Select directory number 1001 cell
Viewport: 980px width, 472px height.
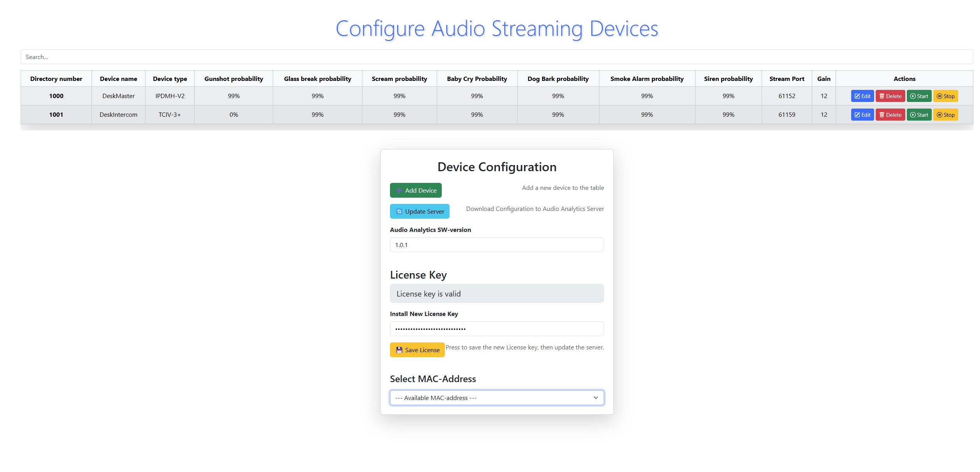click(x=56, y=115)
